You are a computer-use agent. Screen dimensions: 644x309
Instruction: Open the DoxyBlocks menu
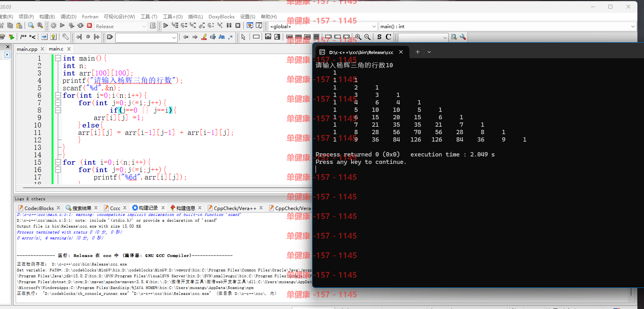[x=221, y=16]
